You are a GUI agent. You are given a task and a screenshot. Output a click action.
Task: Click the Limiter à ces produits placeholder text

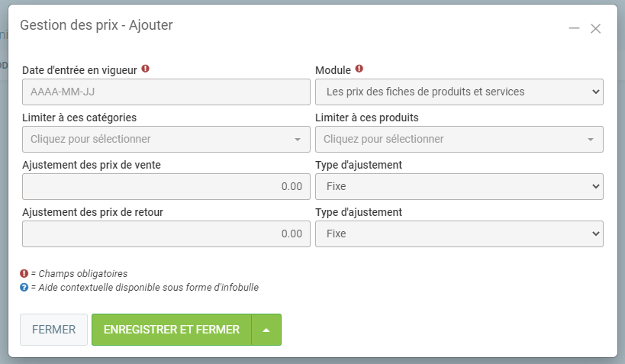coord(383,139)
